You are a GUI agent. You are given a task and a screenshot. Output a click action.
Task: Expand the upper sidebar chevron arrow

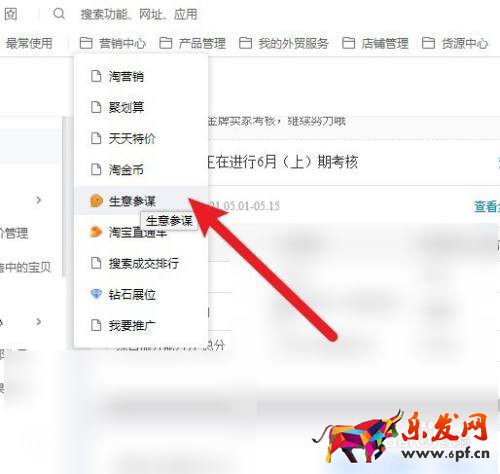click(x=39, y=200)
